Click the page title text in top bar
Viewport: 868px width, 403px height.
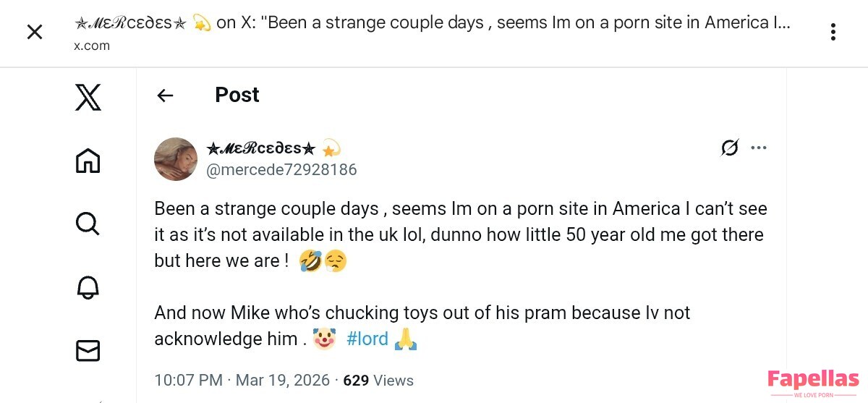click(432, 22)
